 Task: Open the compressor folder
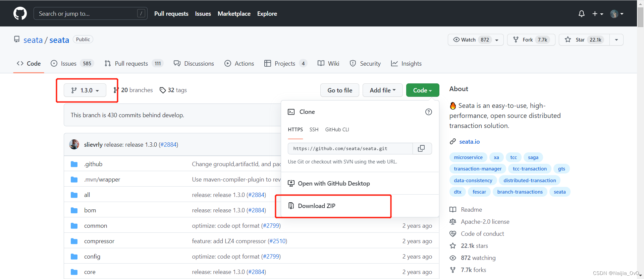point(99,241)
